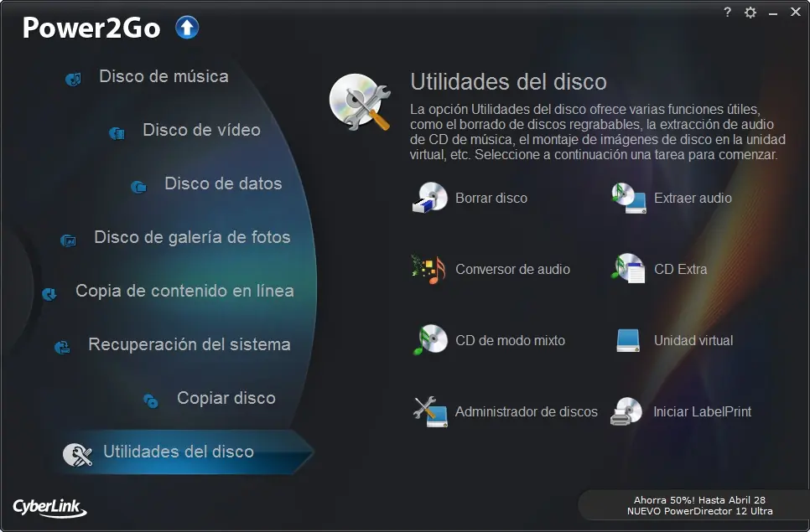
Task: Click the Unidad virtual drive icon
Action: click(x=628, y=340)
